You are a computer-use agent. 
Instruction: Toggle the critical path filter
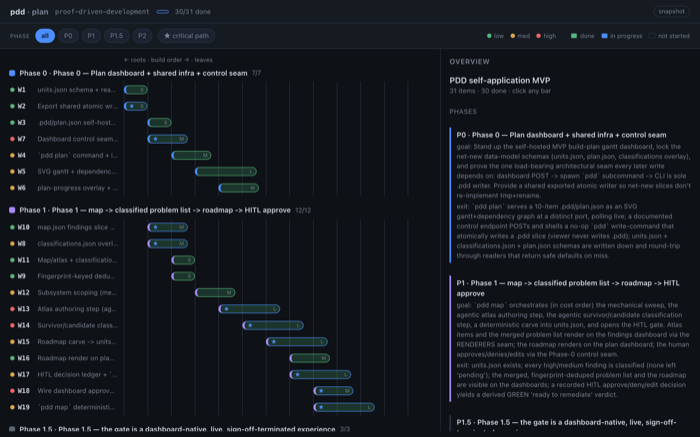click(x=186, y=36)
